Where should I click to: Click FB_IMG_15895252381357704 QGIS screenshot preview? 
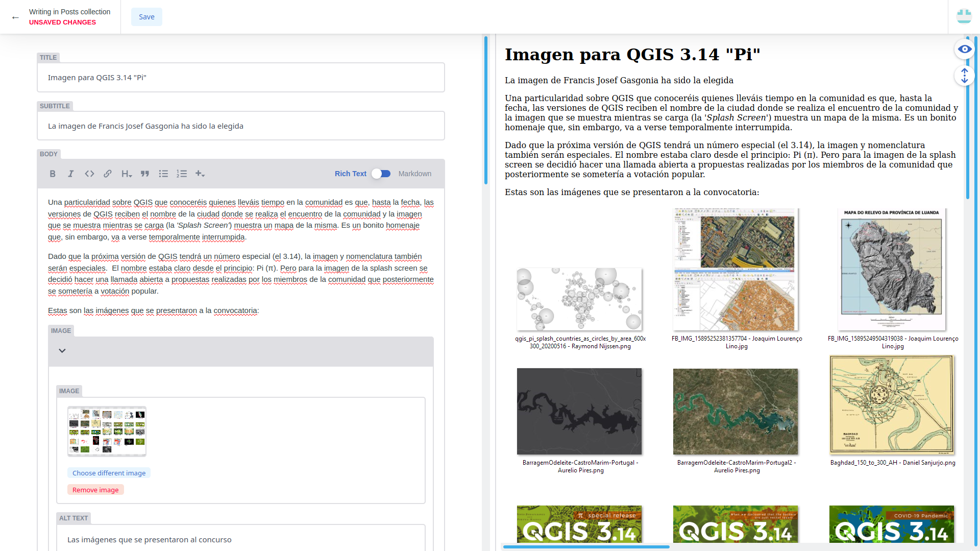point(736,269)
